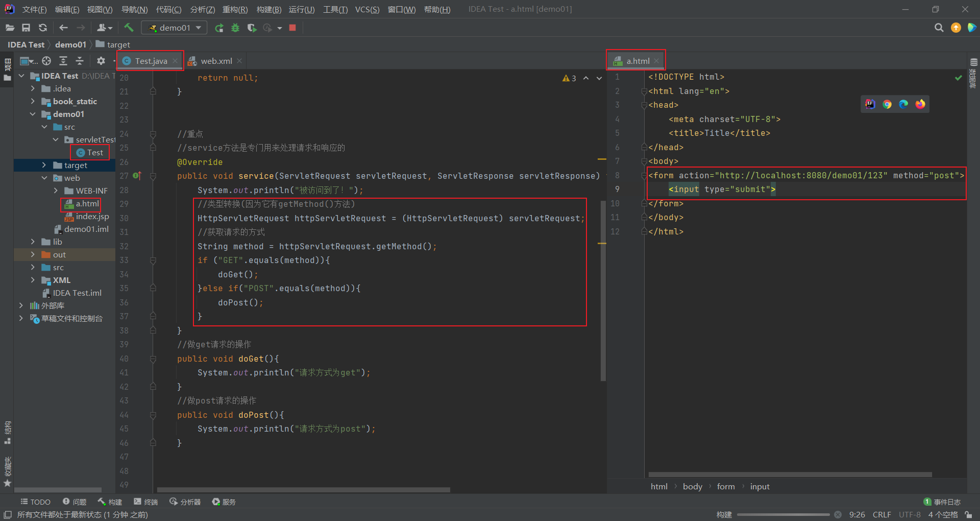This screenshot has height=521, width=980.
Task: Collapse the IDEA Test root node
Action: pos(21,76)
